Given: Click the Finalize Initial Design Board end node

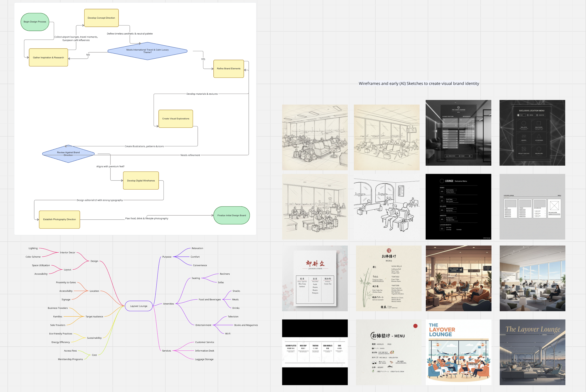Looking at the screenshot, I should (x=231, y=215).
